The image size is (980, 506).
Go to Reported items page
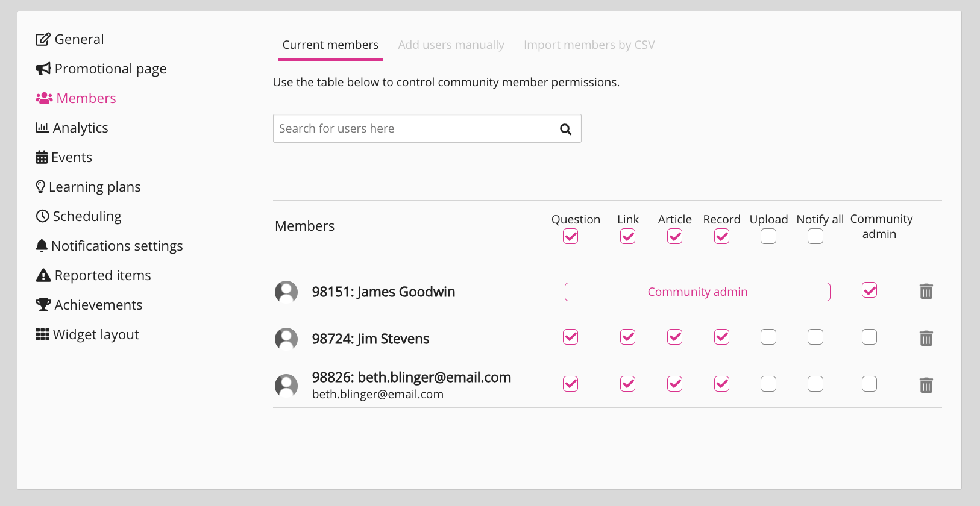[102, 275]
